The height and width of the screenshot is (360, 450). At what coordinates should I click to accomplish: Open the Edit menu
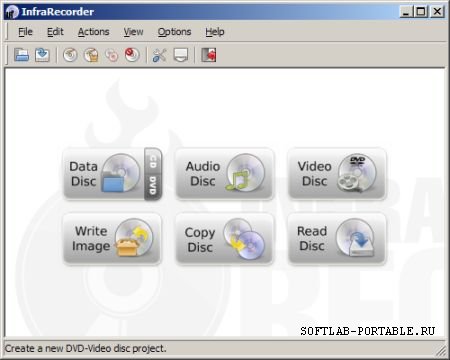[x=55, y=32]
